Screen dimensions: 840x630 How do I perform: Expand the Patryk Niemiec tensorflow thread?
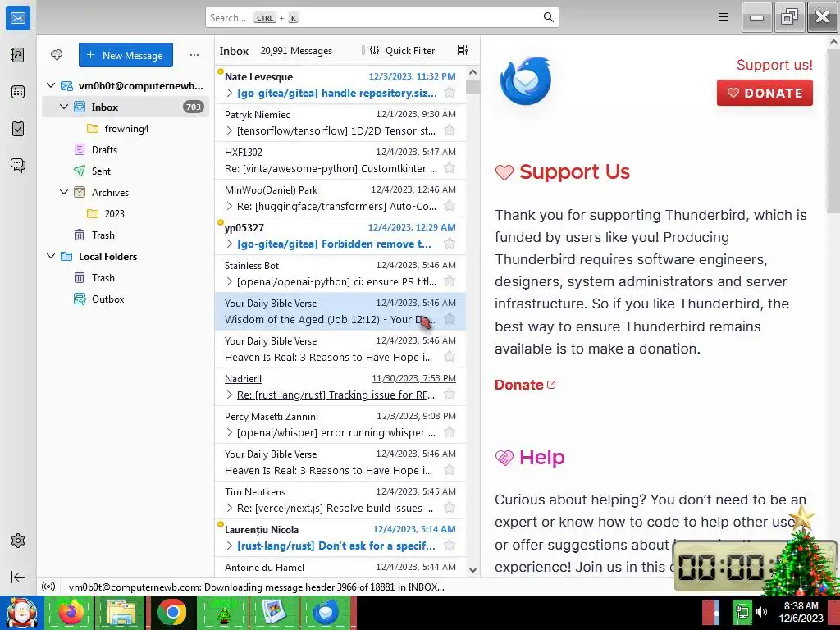point(230,130)
